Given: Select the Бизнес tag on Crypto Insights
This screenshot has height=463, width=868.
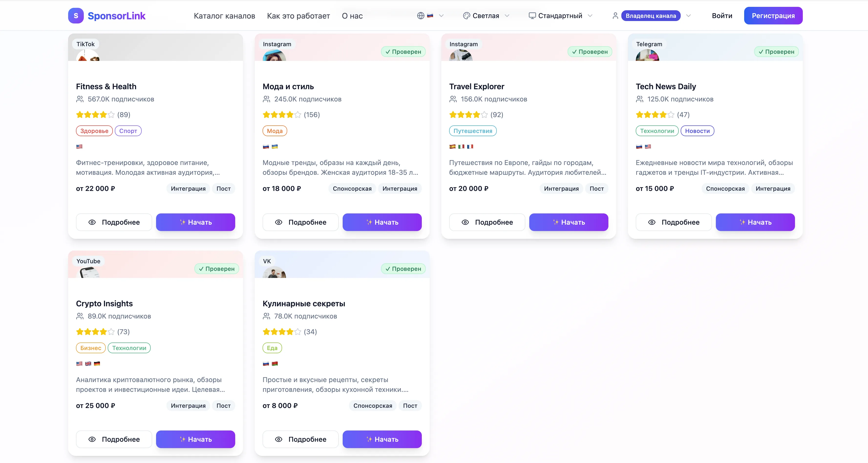Looking at the screenshot, I should [91, 348].
